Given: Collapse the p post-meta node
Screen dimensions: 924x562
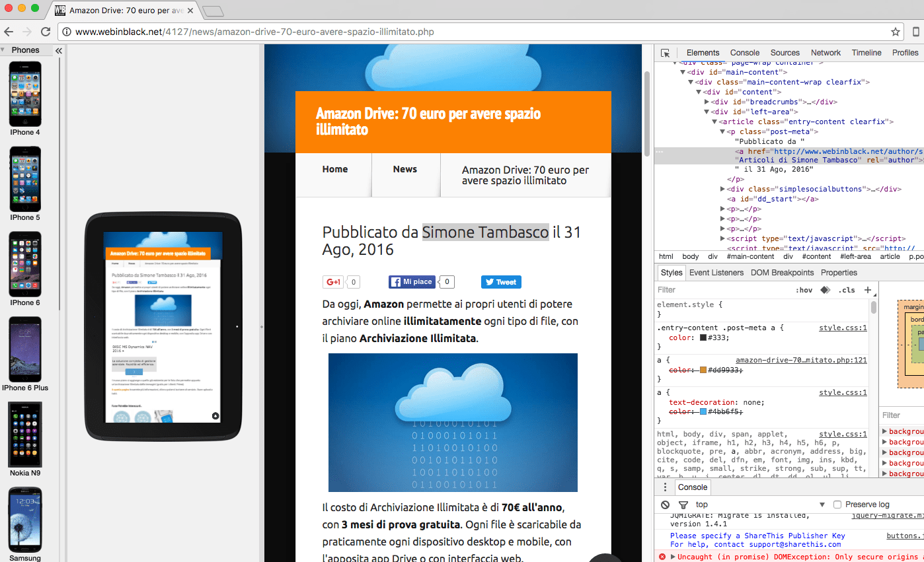Looking at the screenshot, I should tap(722, 131).
